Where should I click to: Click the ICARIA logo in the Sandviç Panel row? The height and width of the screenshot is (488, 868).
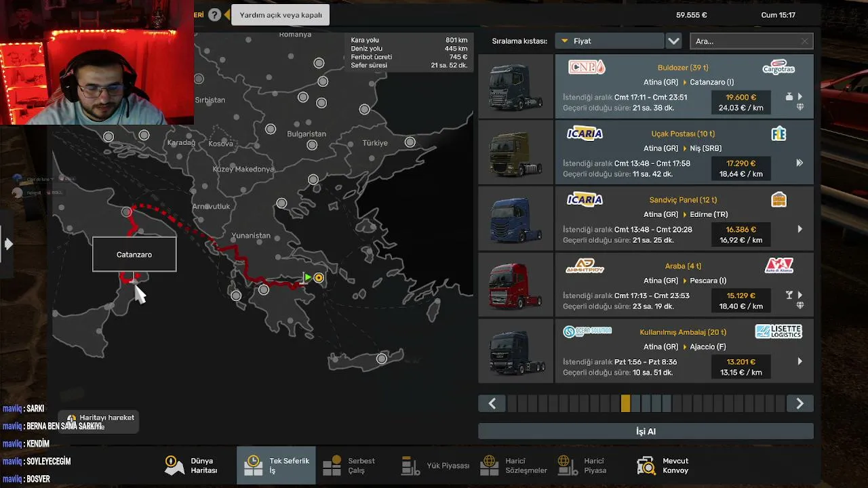(x=585, y=199)
